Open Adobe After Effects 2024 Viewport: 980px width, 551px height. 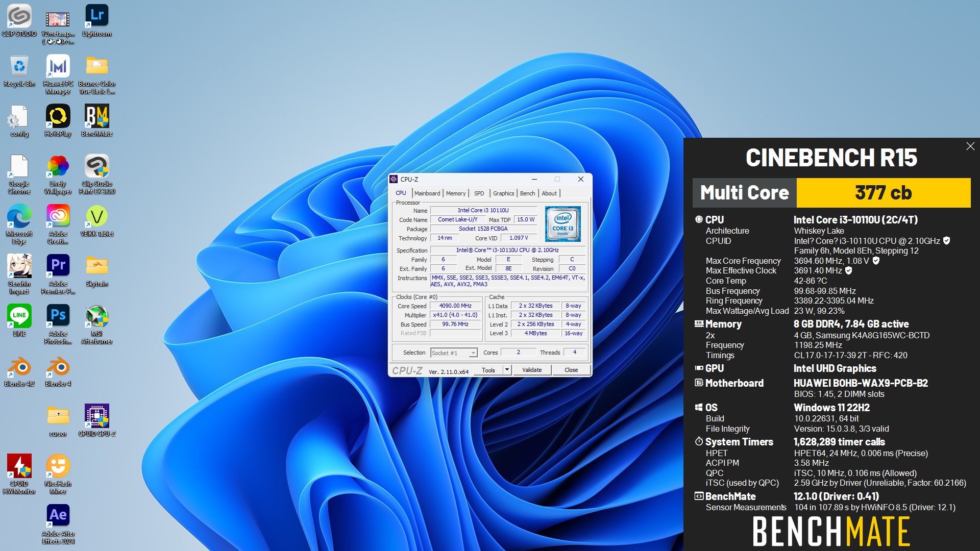(x=58, y=524)
